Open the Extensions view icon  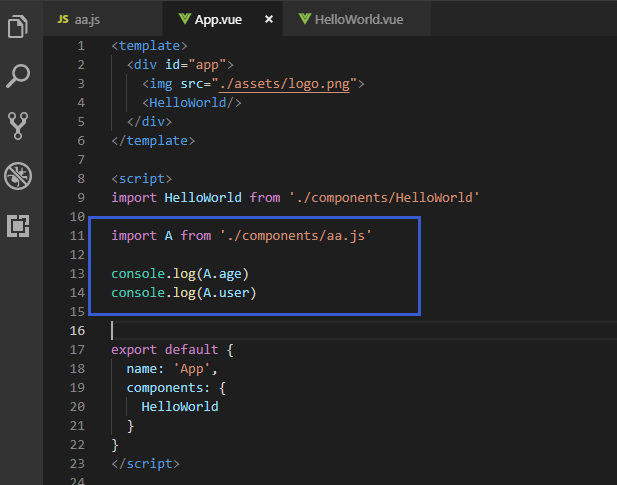click(18, 226)
